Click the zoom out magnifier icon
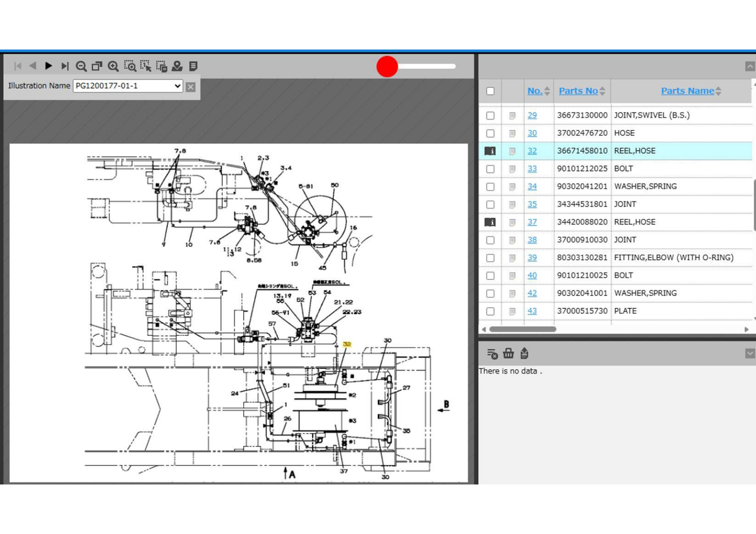 pos(81,66)
